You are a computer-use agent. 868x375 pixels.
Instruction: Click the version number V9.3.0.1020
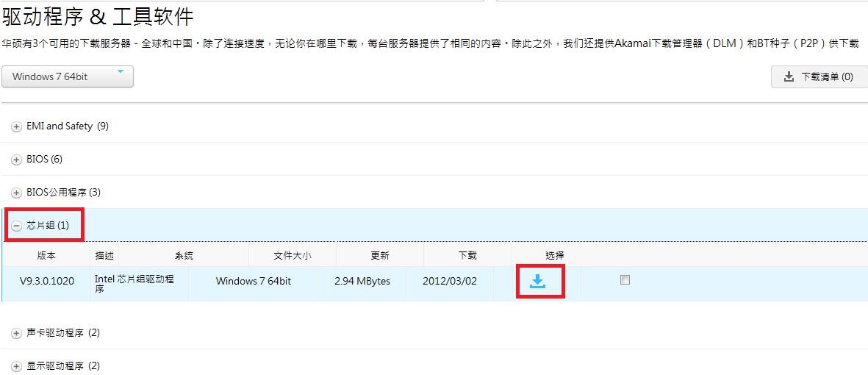tap(47, 282)
